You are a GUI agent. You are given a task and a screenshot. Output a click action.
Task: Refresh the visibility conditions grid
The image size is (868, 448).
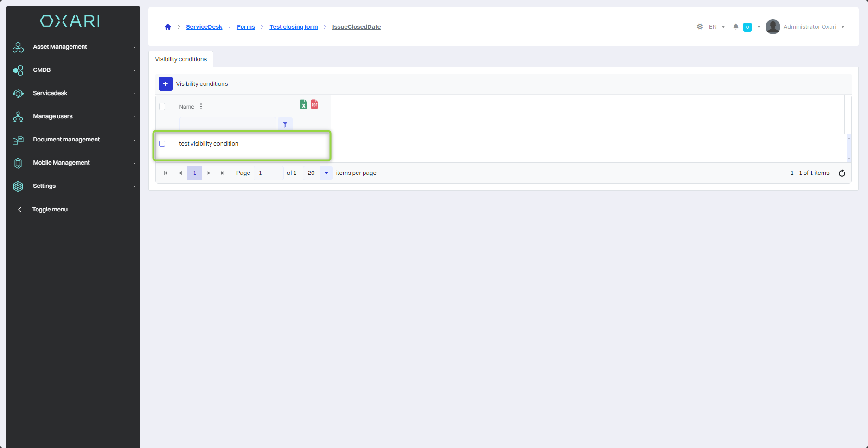click(x=842, y=173)
